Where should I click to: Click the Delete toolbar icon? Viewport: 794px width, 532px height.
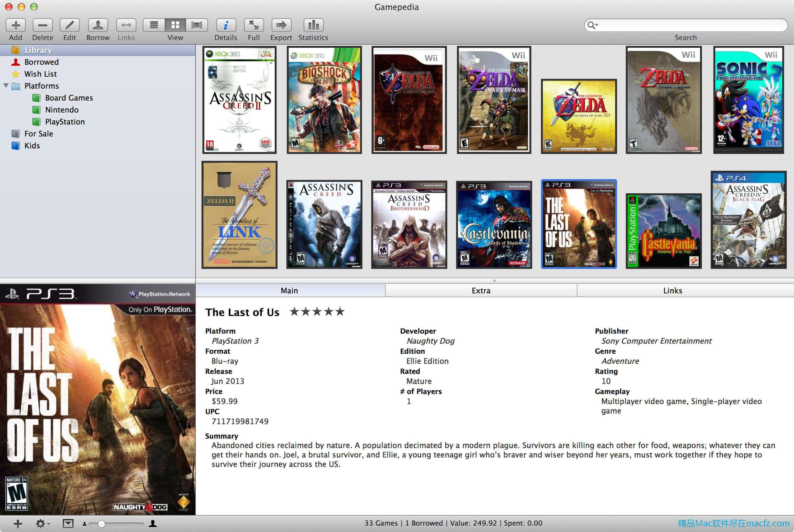43,25
